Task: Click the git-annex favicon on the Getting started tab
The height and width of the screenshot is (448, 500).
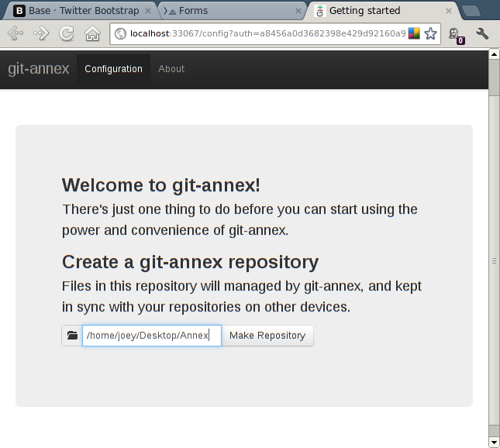Action: (x=320, y=11)
